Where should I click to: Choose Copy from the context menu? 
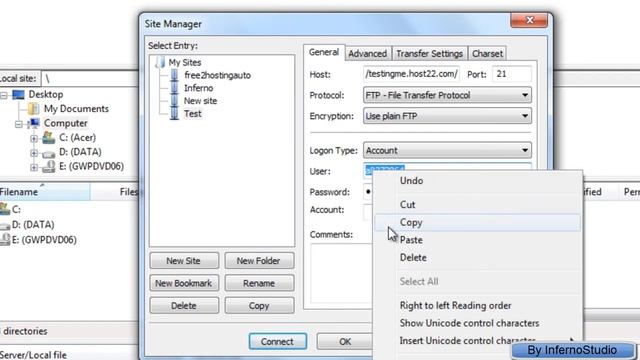point(478,222)
